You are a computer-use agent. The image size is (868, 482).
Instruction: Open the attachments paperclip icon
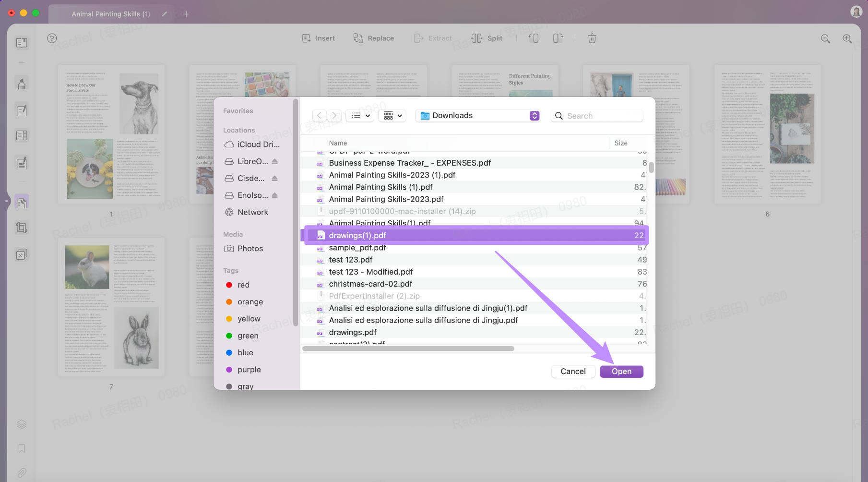(22, 472)
